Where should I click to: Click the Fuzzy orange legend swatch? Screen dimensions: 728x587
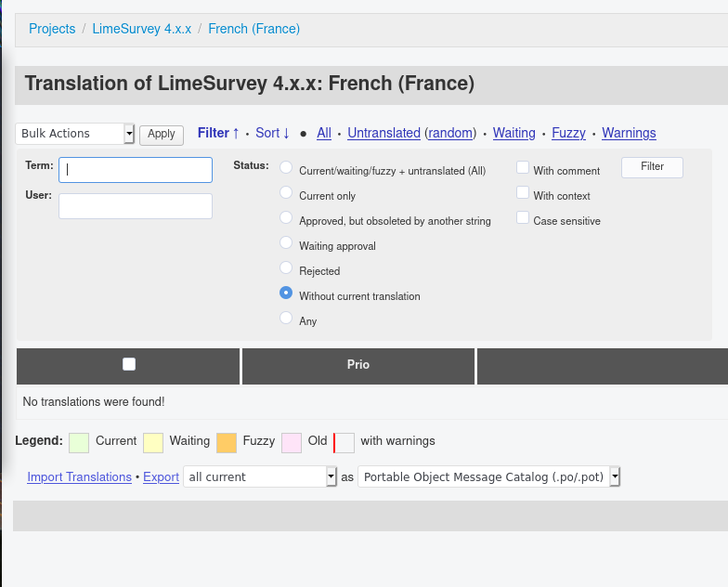(227, 442)
